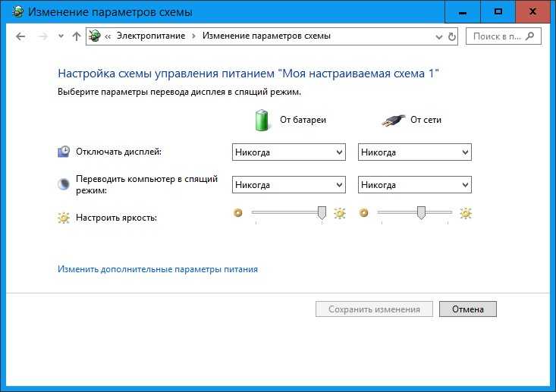Click sun icon beside Настроить яркость
The image size is (556, 392).
pos(64,218)
